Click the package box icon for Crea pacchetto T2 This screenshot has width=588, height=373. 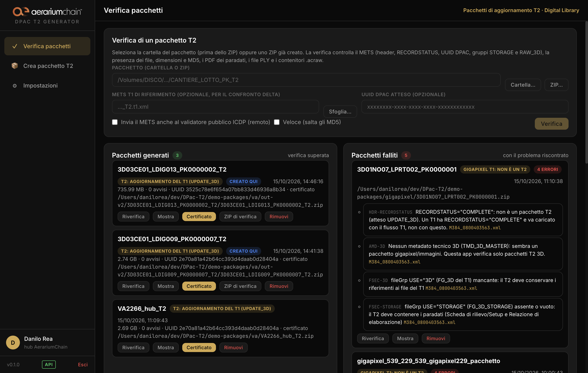15,66
